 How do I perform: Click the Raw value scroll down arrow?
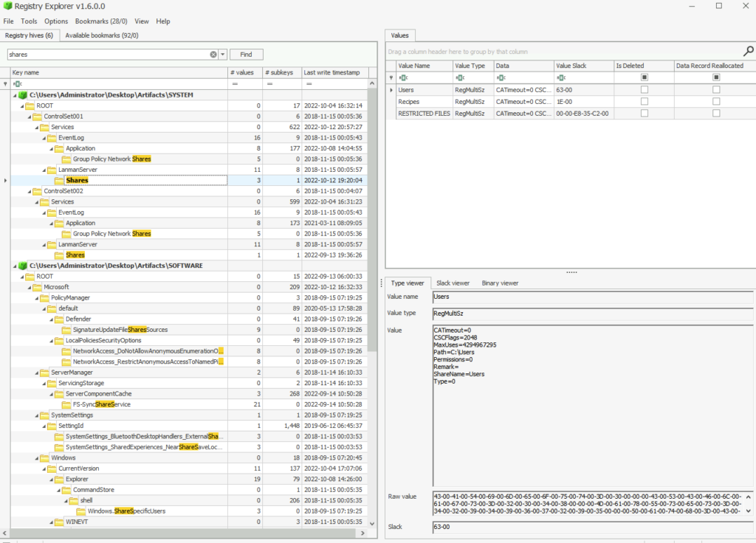coord(749,511)
